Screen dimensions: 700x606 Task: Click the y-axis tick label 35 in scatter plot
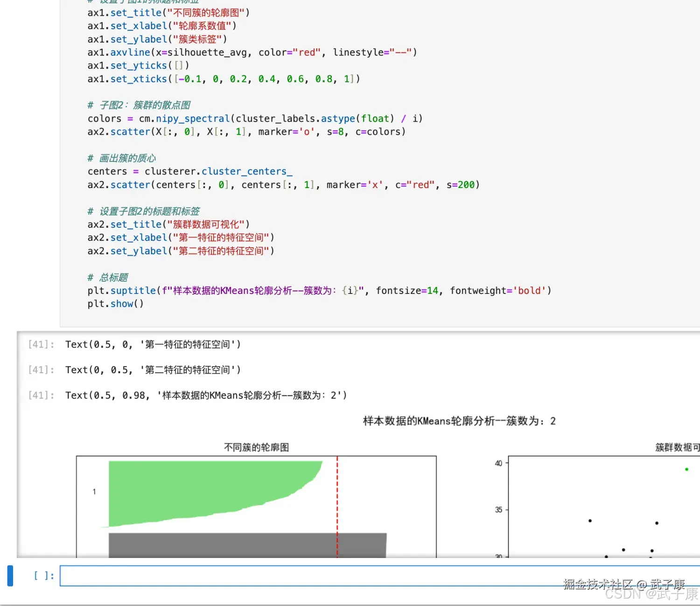pyautogui.click(x=498, y=509)
